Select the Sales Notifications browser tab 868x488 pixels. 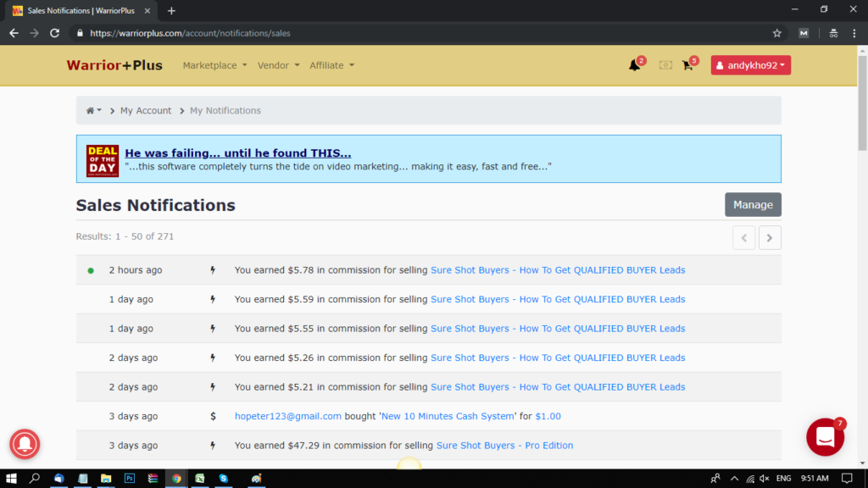point(81,11)
